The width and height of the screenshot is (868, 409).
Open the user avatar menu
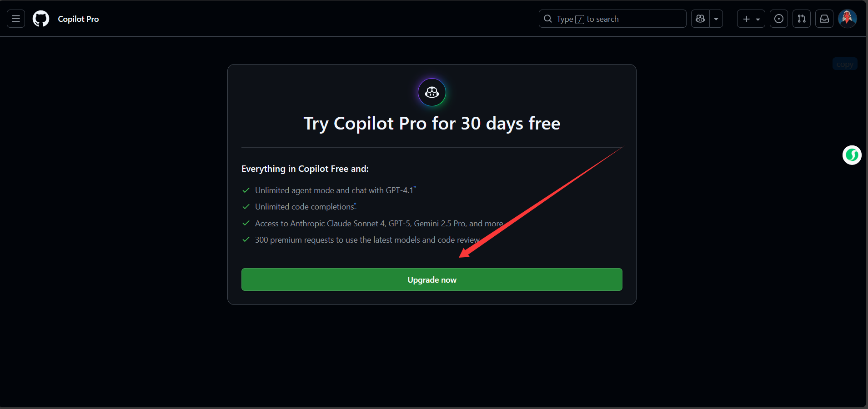point(848,19)
